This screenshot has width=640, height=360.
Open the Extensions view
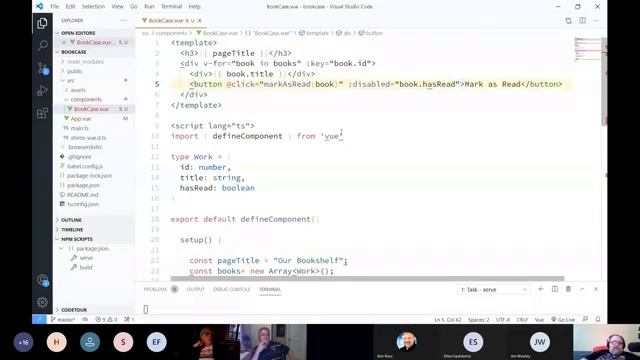coord(42,113)
